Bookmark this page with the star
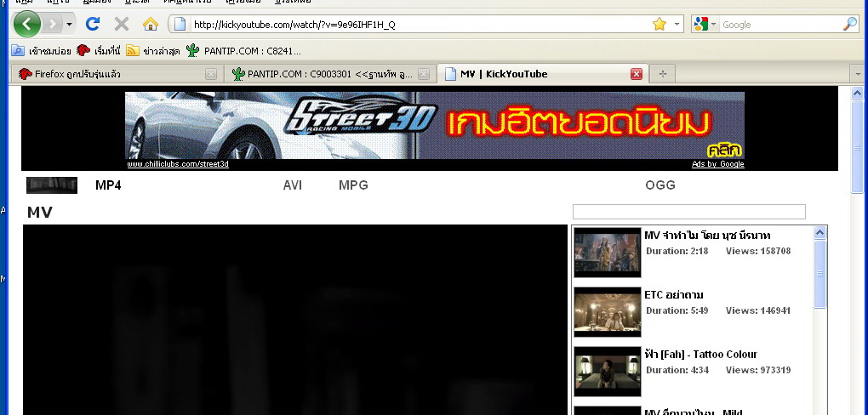The image size is (868, 415). tap(660, 24)
